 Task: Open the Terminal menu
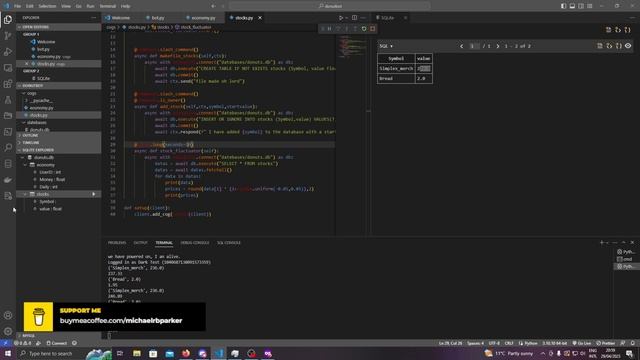tap(108, 6)
